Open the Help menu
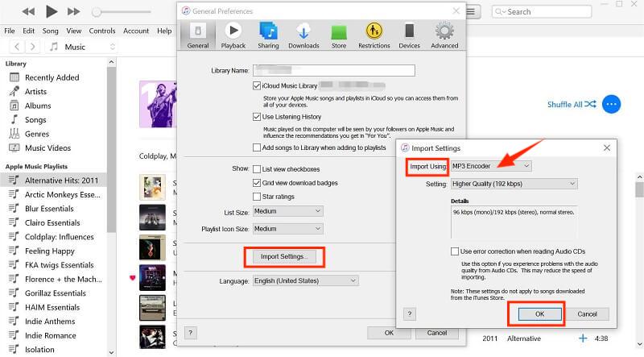Screen dimensions: 644x357 [x=164, y=31]
